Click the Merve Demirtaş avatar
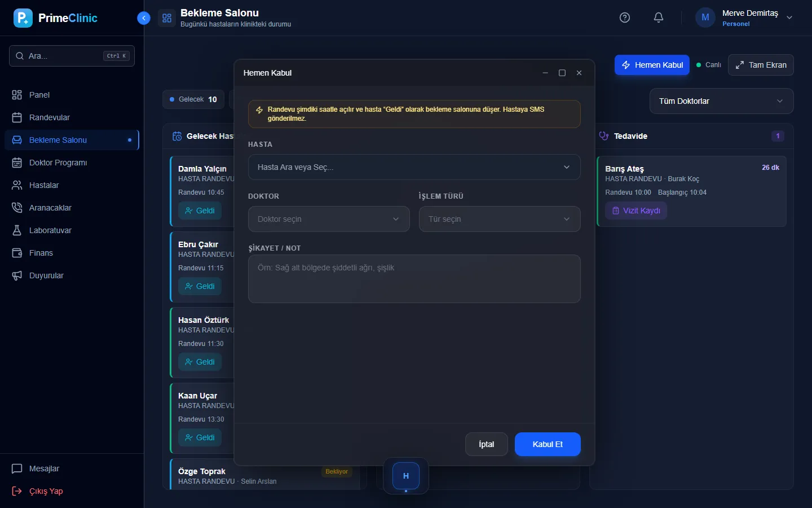Image resolution: width=812 pixels, height=508 pixels. coord(705,17)
